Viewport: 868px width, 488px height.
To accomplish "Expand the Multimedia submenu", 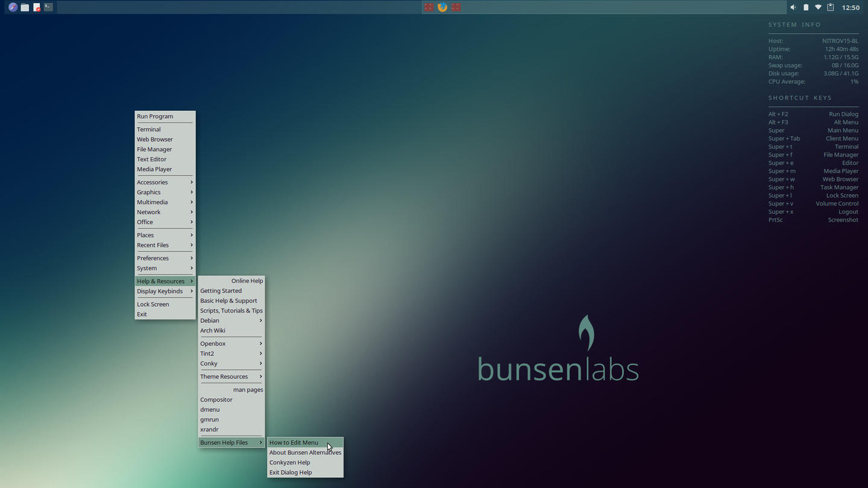I will tap(165, 202).
